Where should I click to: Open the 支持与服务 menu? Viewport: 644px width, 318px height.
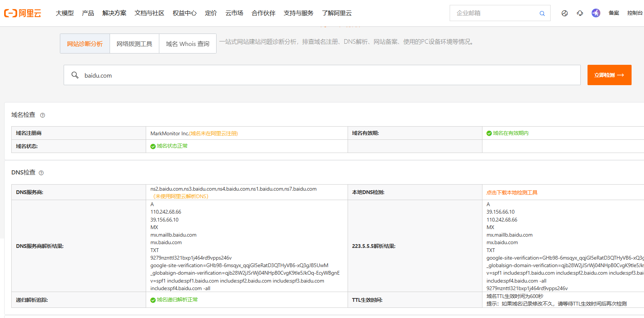pyautogui.click(x=299, y=13)
